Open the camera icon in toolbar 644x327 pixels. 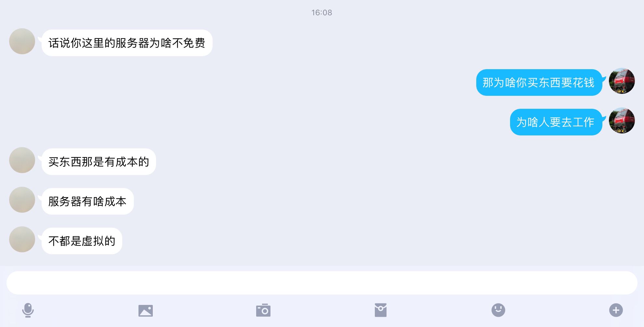[263, 310]
